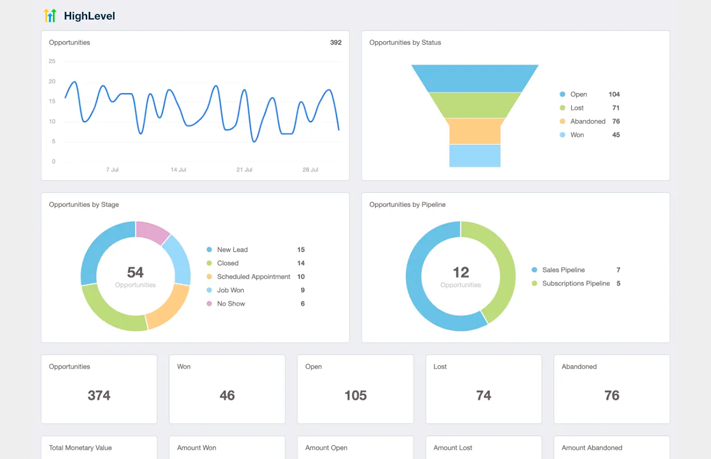Click the Opportunities by Stage donut center

coord(135,276)
